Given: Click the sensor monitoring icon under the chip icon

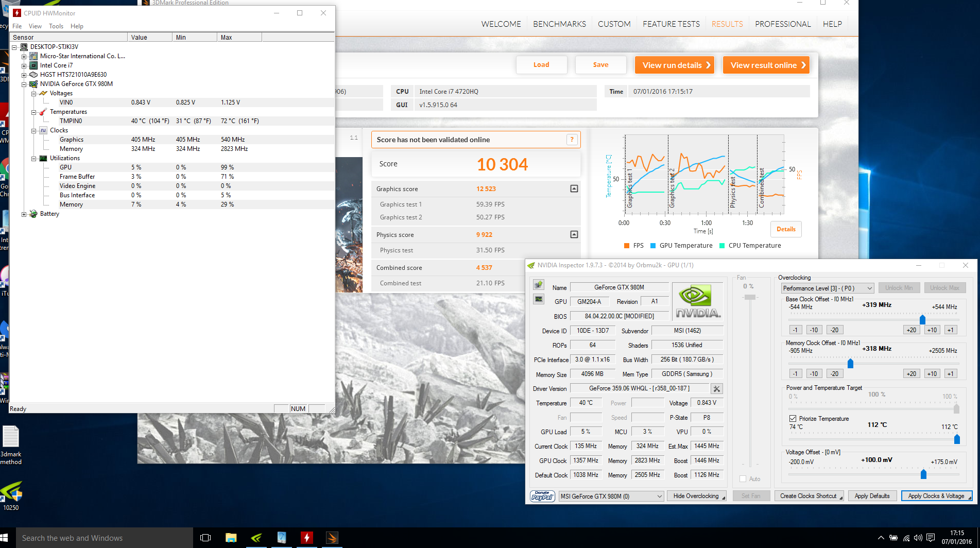Looking at the screenshot, I should click(x=539, y=299).
